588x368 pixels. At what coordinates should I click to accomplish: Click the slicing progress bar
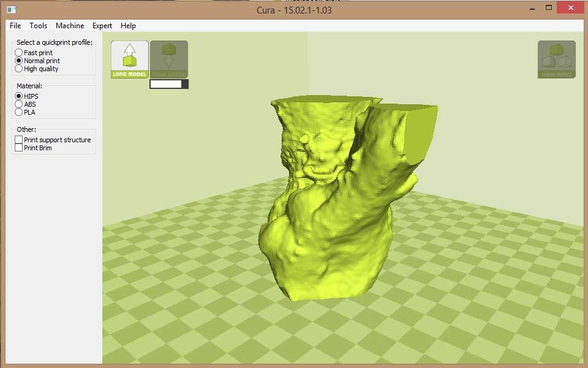(x=168, y=83)
